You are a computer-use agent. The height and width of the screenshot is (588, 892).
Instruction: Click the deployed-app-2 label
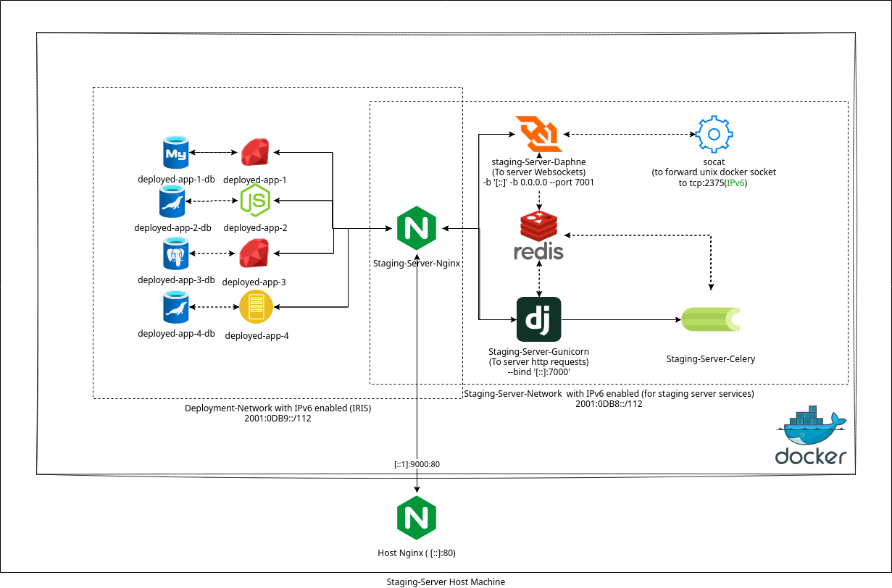(256, 227)
